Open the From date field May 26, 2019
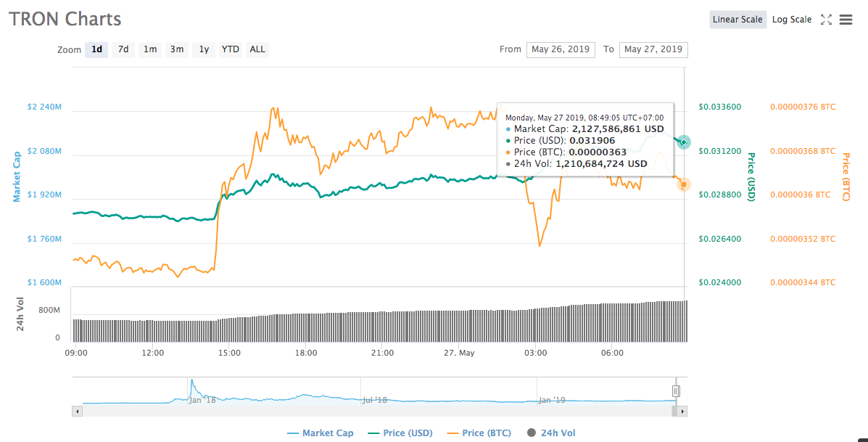868x442 pixels. [561, 49]
